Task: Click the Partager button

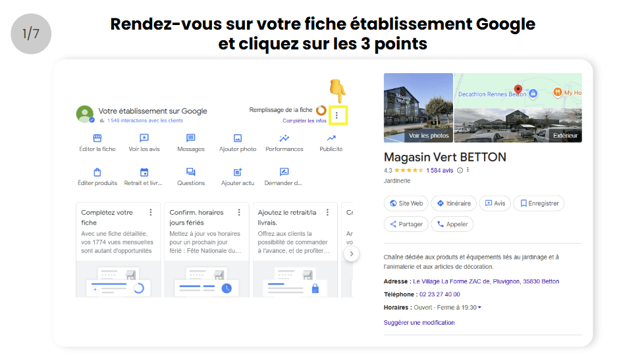Action: (x=406, y=224)
